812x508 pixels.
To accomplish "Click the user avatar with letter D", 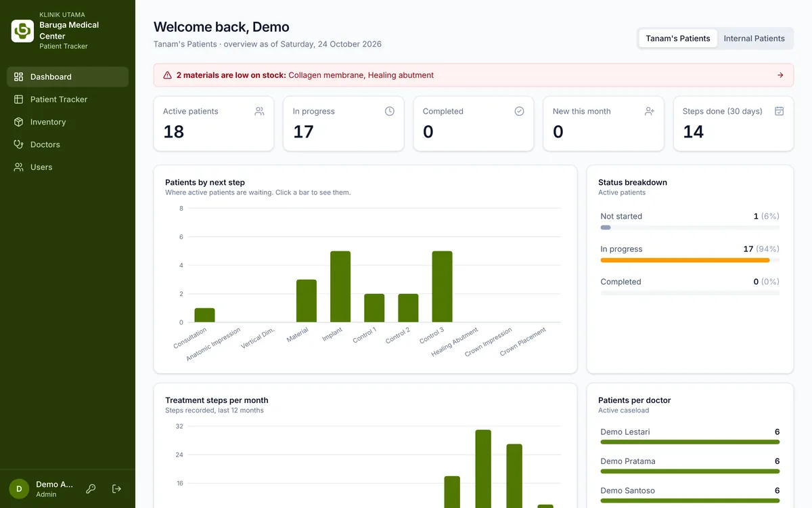I will click(x=19, y=488).
